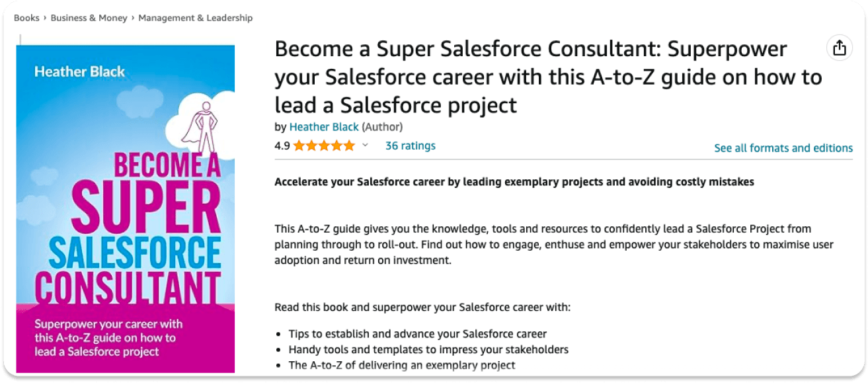The height and width of the screenshot is (383, 868).
Task: Click the 4.9 rating score
Action: click(282, 146)
